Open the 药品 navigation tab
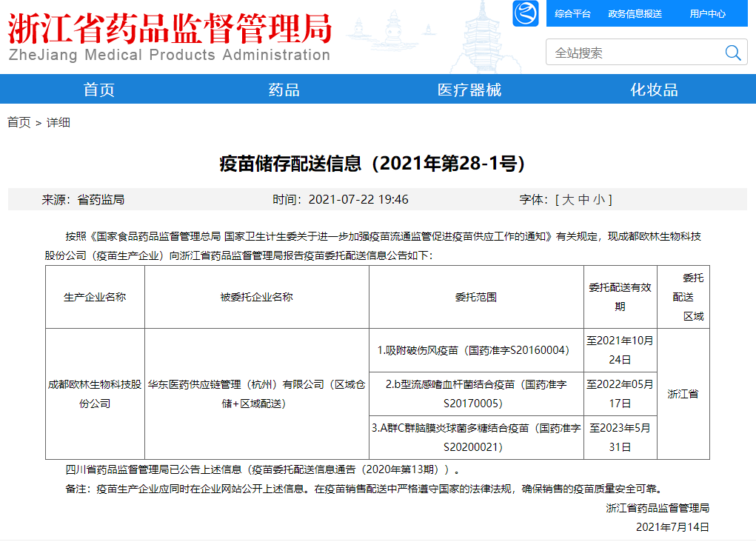Viewport: 756px width, 542px height. point(284,90)
